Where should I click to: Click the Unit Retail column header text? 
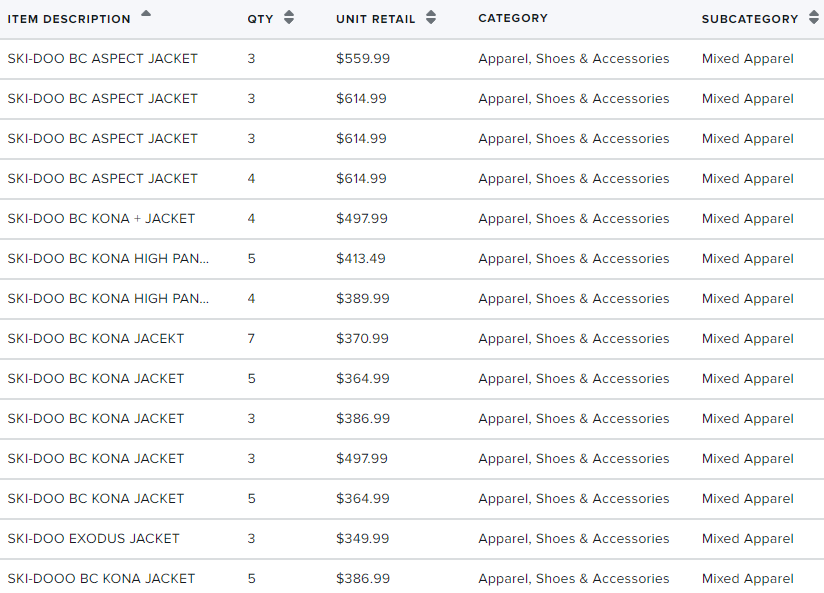click(376, 19)
